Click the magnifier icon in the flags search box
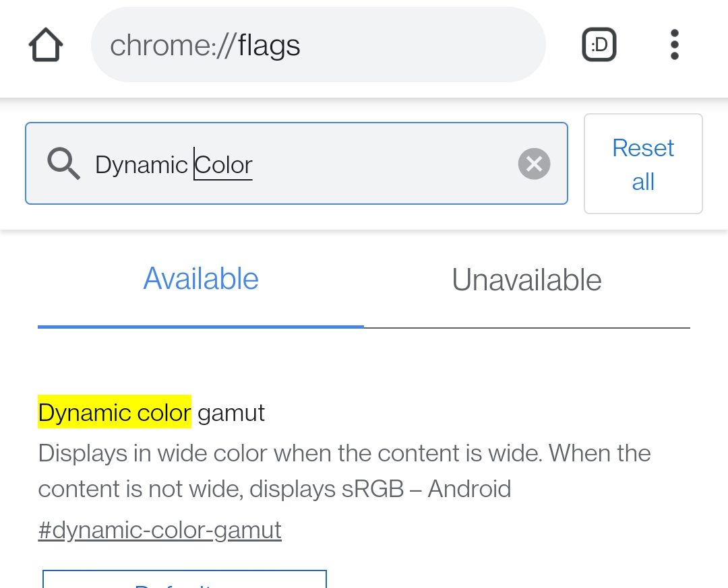The height and width of the screenshot is (588, 728). click(x=63, y=164)
